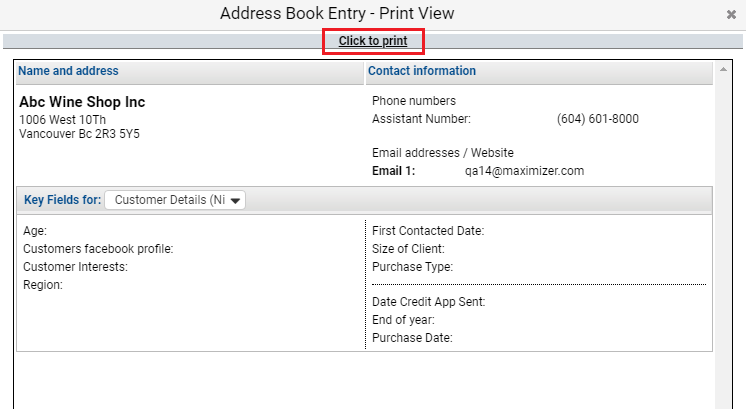Click the Size of Client field
This screenshot has height=409, width=746.
pyautogui.click(x=408, y=249)
